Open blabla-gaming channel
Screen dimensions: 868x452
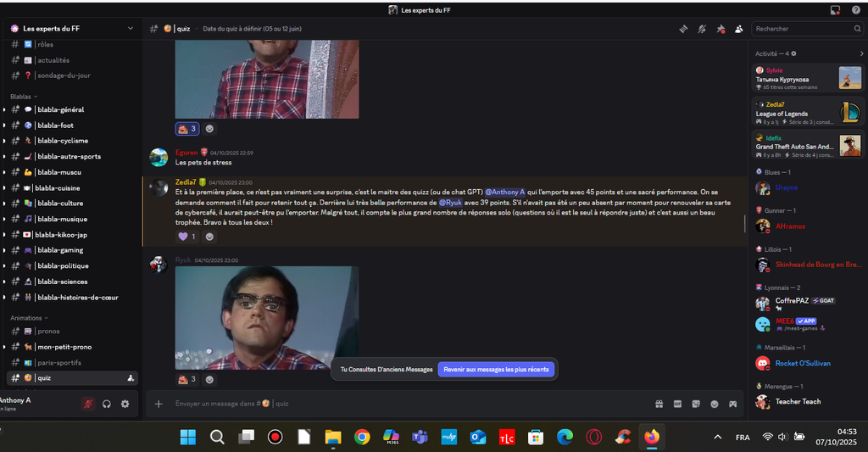(x=71, y=250)
